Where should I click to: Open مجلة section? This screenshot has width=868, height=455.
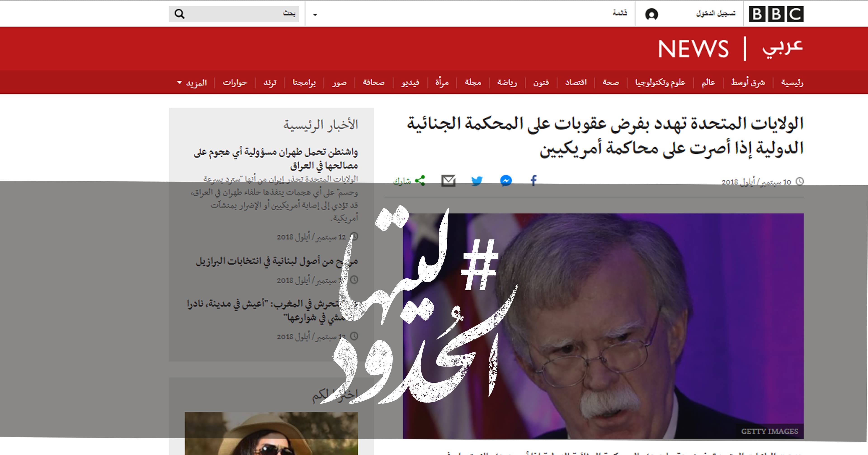(473, 83)
